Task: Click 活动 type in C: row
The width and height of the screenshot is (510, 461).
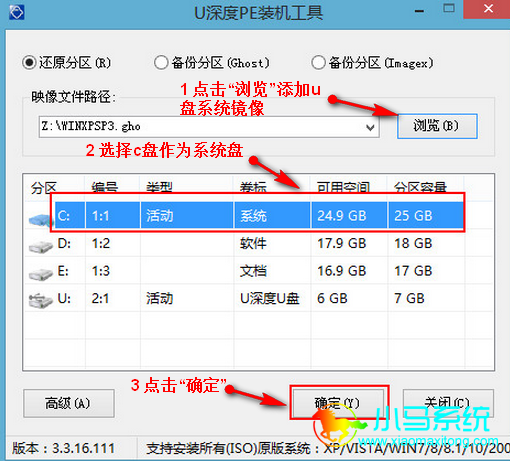Action: point(159,216)
